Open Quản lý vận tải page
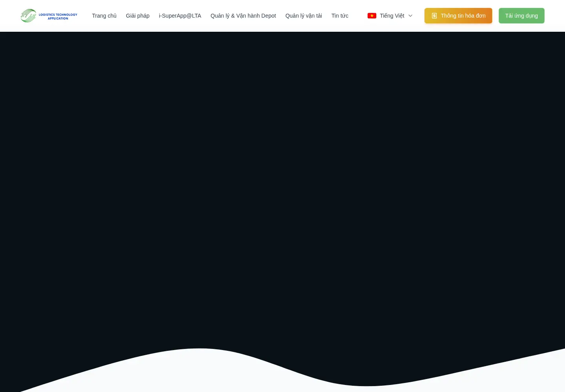Screen dimensions: 565x392 [x=304, y=16]
